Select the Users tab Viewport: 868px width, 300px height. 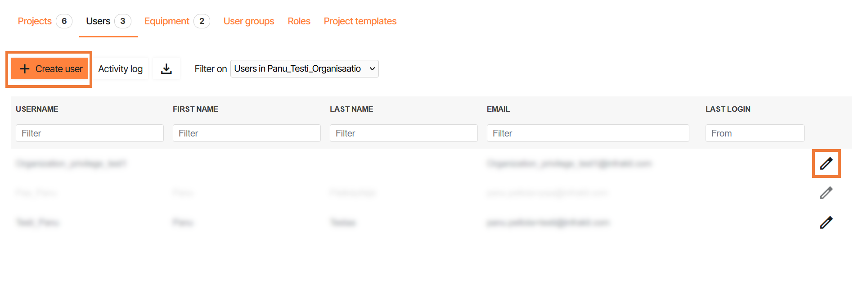click(98, 21)
